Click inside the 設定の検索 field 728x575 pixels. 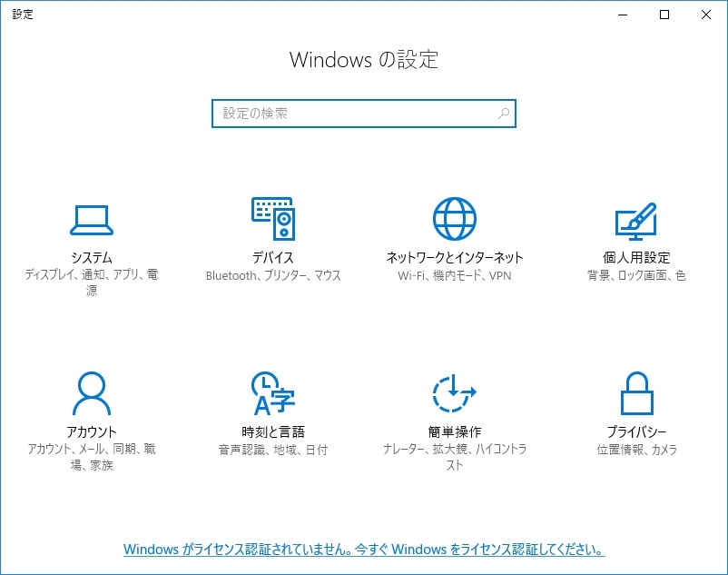pyautogui.click(x=363, y=114)
